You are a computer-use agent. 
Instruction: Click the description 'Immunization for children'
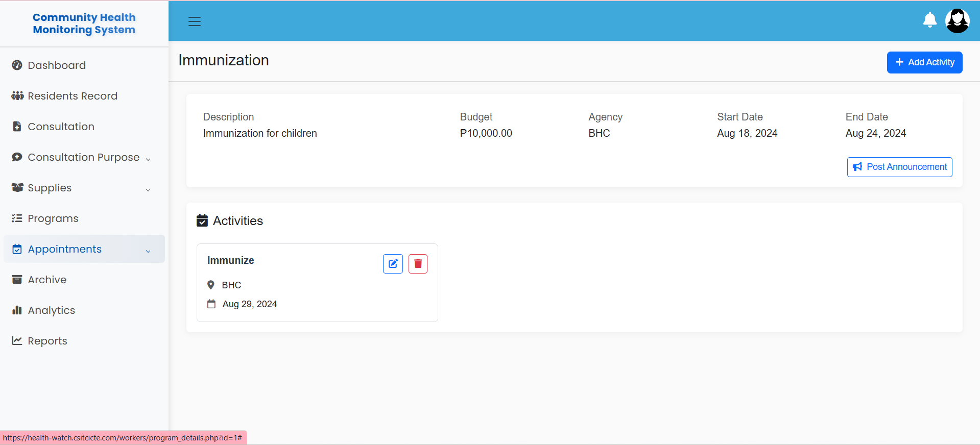coord(260,133)
